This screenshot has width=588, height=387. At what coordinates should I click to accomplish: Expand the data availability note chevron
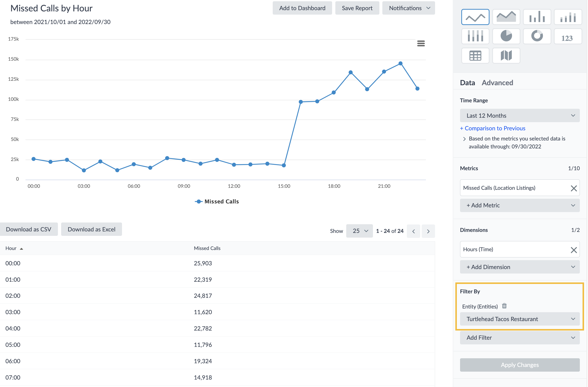(x=464, y=139)
